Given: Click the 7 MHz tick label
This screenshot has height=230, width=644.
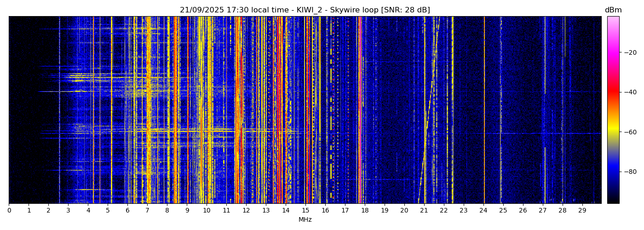Looking at the screenshot, I should (147, 211).
